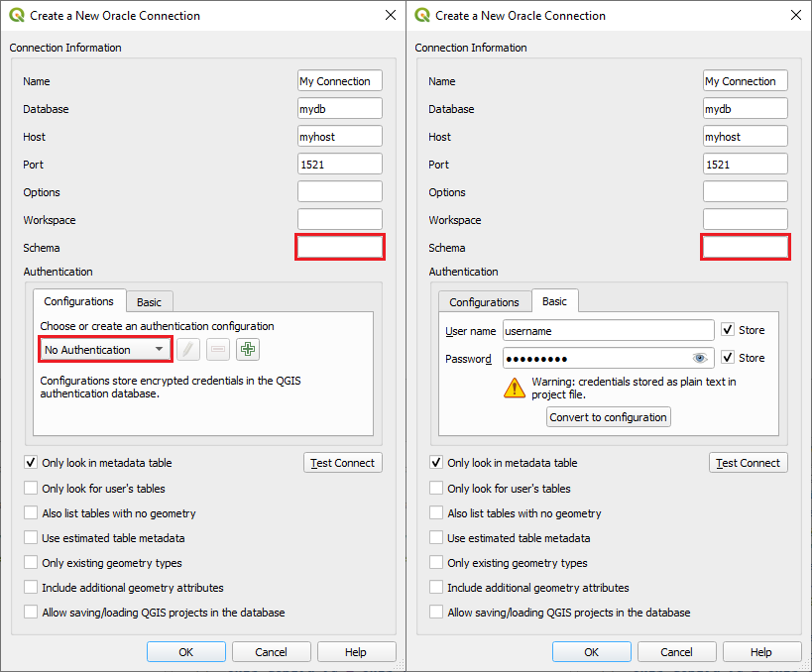812x672 pixels.
Task: Cancel the left Oracle connection dialog
Action: 271,652
